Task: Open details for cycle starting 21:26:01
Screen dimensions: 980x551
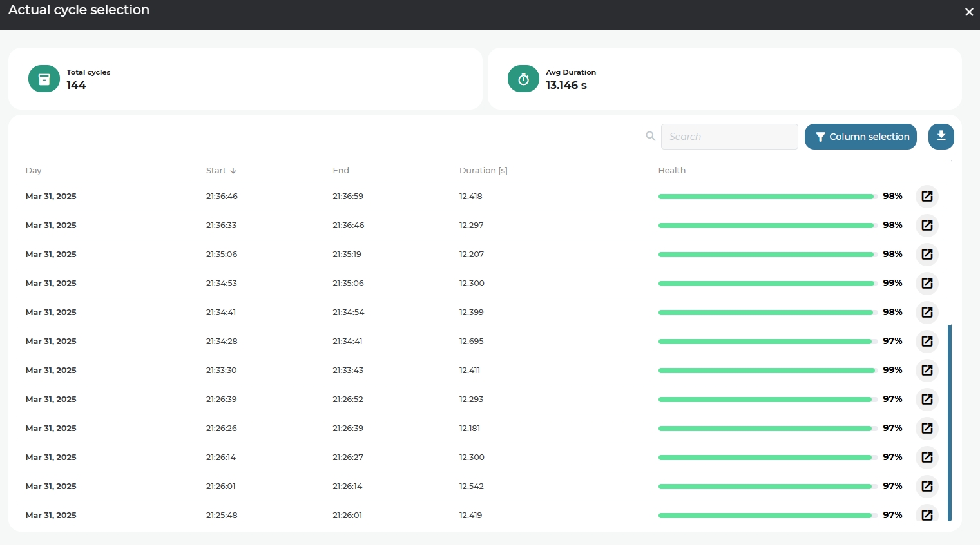Action: pyautogui.click(x=927, y=487)
